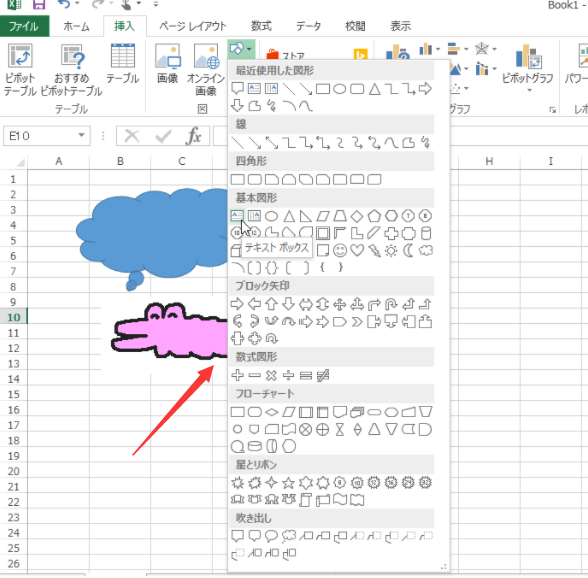
Task: Select the oval callout in 吹き出し
Action: [271, 536]
